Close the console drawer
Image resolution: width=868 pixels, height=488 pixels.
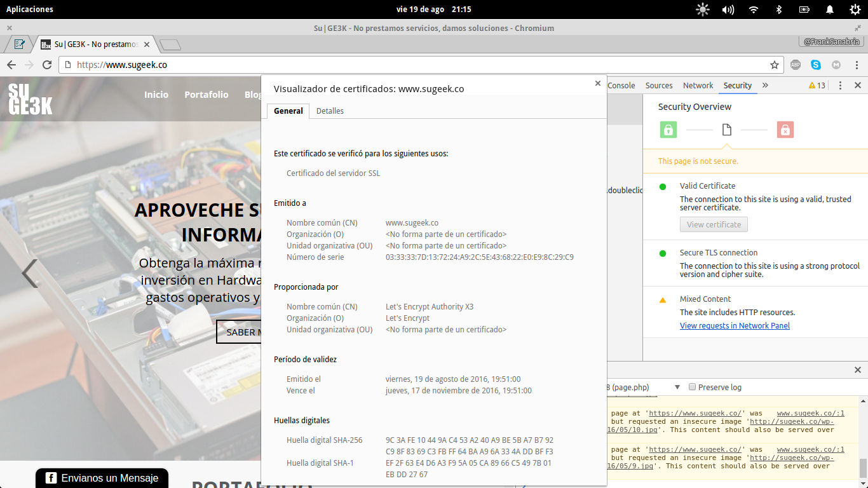tap(857, 370)
